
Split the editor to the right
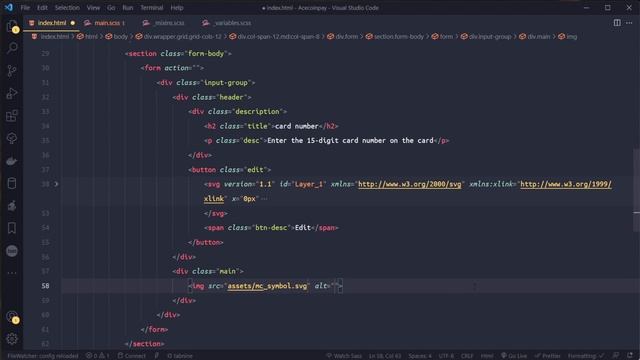point(617,23)
